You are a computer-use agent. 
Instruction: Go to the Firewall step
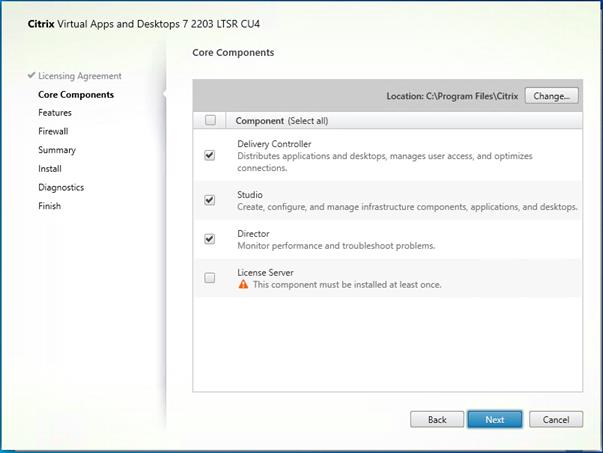click(55, 131)
